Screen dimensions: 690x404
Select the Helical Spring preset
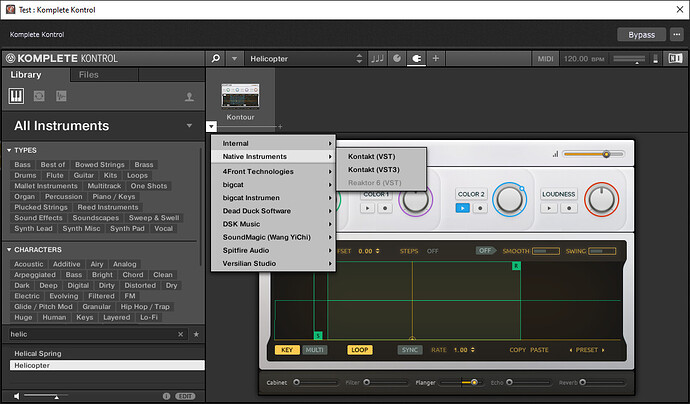click(106, 354)
